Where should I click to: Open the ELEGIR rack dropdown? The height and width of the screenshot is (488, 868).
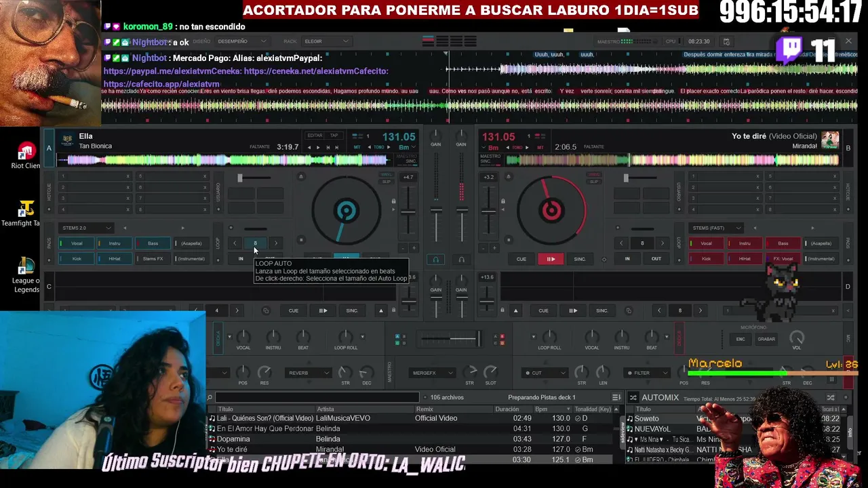pos(325,41)
